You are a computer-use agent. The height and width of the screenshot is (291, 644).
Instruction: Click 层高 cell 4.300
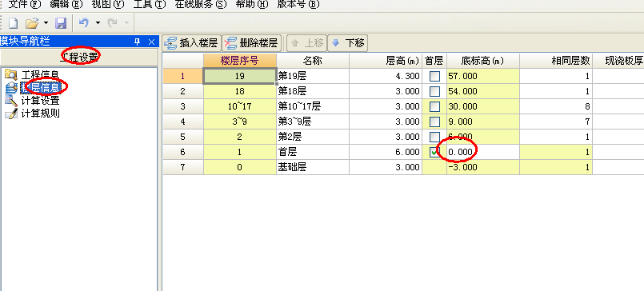[x=386, y=76]
